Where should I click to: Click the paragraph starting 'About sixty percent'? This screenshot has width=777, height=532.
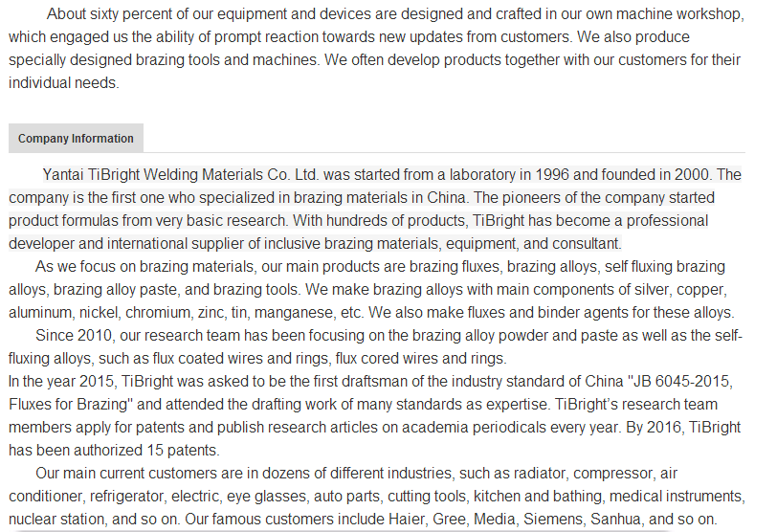pyautogui.click(x=376, y=48)
